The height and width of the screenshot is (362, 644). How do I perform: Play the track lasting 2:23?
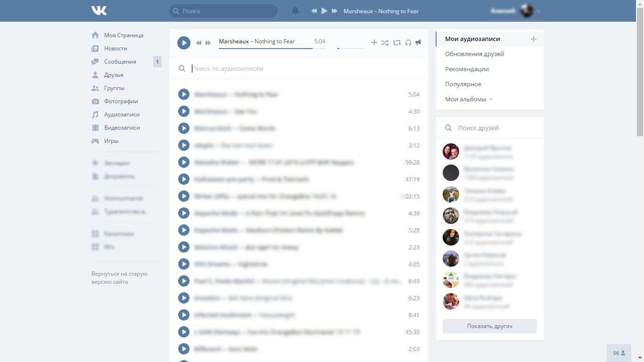(x=184, y=247)
